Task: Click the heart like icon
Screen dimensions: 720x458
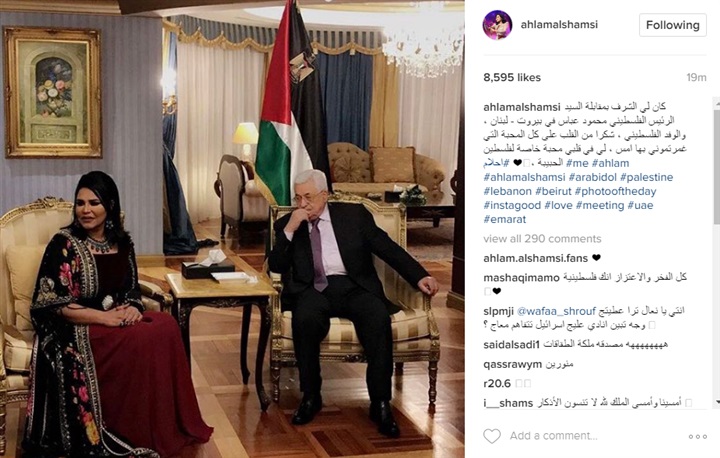Action: 492,436
